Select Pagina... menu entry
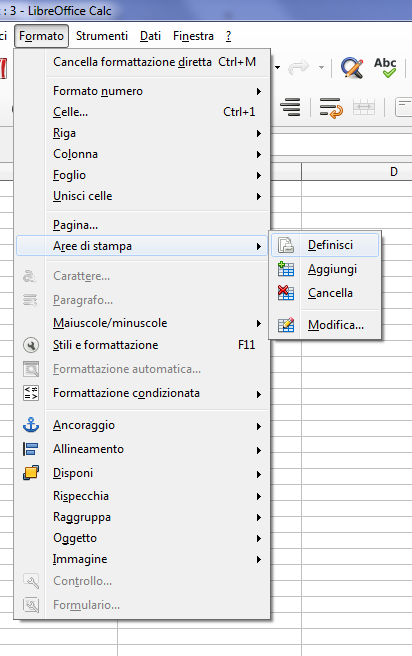 click(142, 225)
